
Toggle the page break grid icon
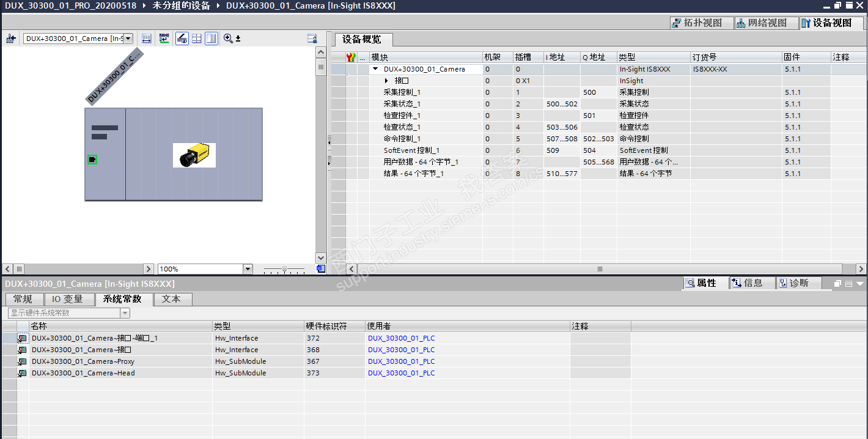point(197,39)
